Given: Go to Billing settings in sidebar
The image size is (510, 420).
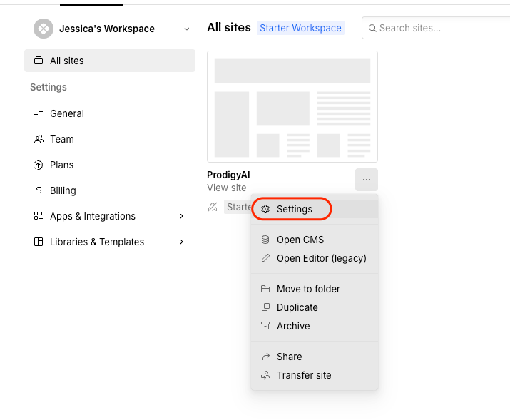Looking at the screenshot, I should 63,190.
